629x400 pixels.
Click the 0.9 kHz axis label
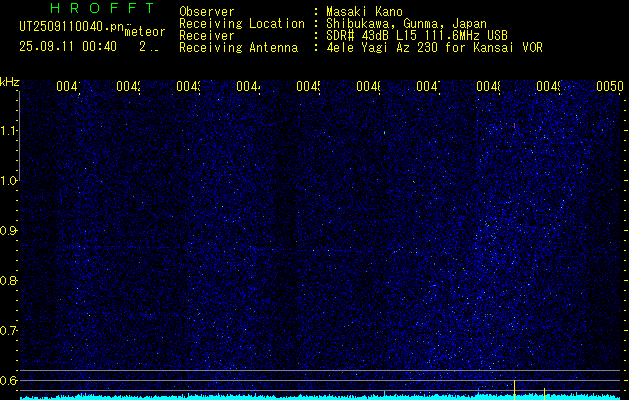pos(9,231)
